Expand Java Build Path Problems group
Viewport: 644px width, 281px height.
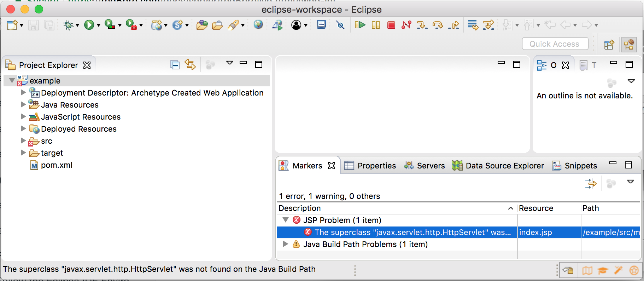(x=286, y=244)
